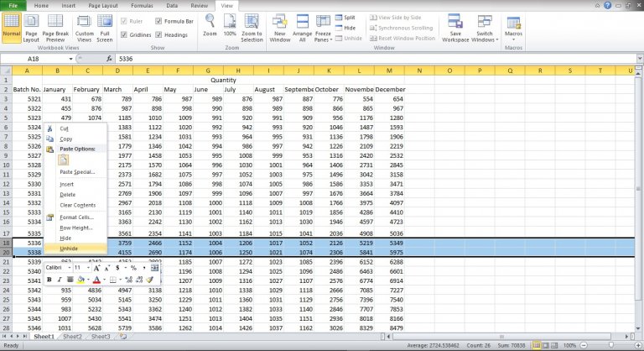Open the File tab

(x=13, y=5)
